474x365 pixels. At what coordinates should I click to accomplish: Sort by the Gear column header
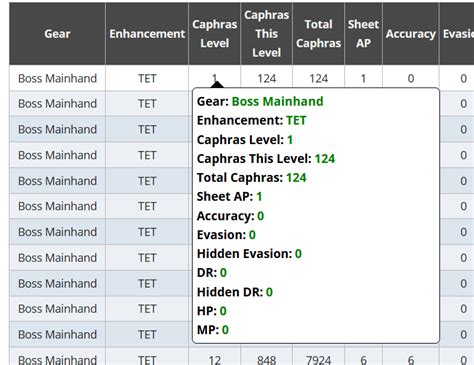point(57,34)
